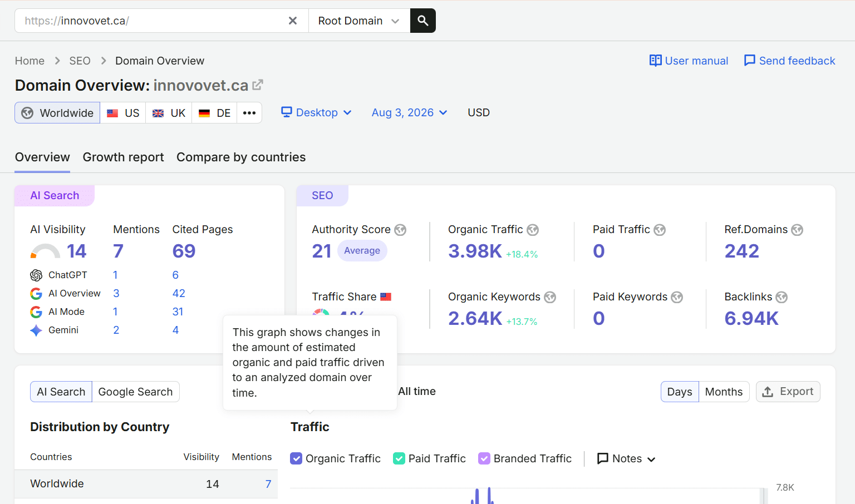This screenshot has height=504, width=855.
Task: Click the AI Mode Google icon
Action: (36, 312)
